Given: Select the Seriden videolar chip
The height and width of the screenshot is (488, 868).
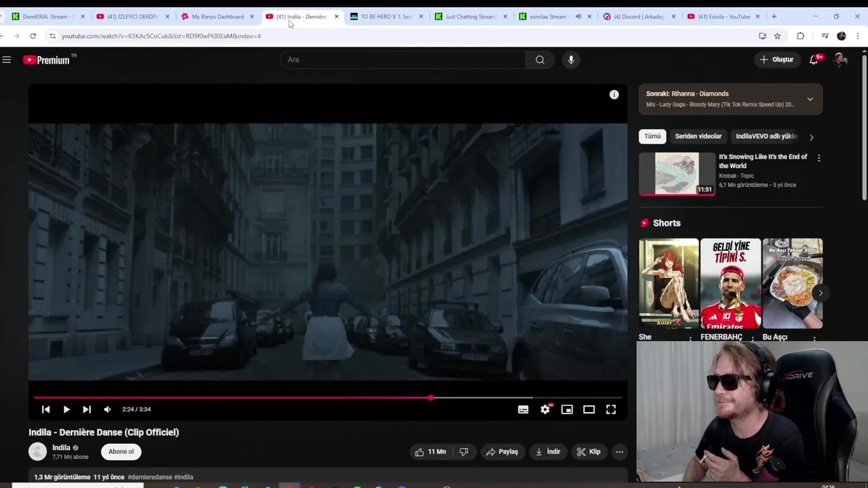Looking at the screenshot, I should [698, 136].
